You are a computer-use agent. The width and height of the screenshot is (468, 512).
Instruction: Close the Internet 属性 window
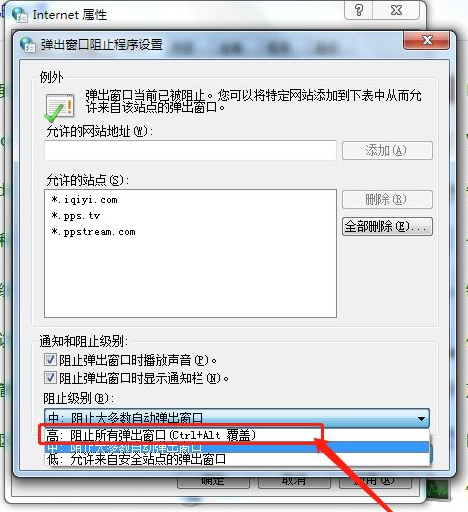[396, 10]
